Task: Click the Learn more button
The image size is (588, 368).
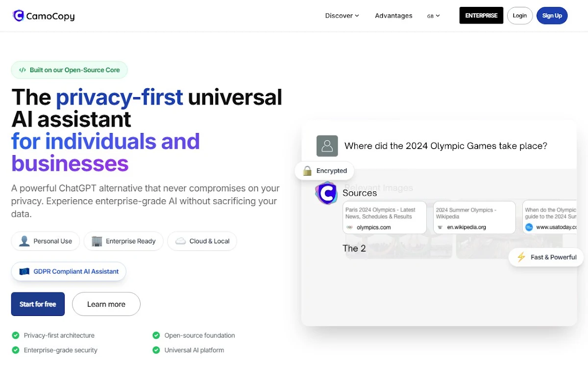Action: click(106, 304)
